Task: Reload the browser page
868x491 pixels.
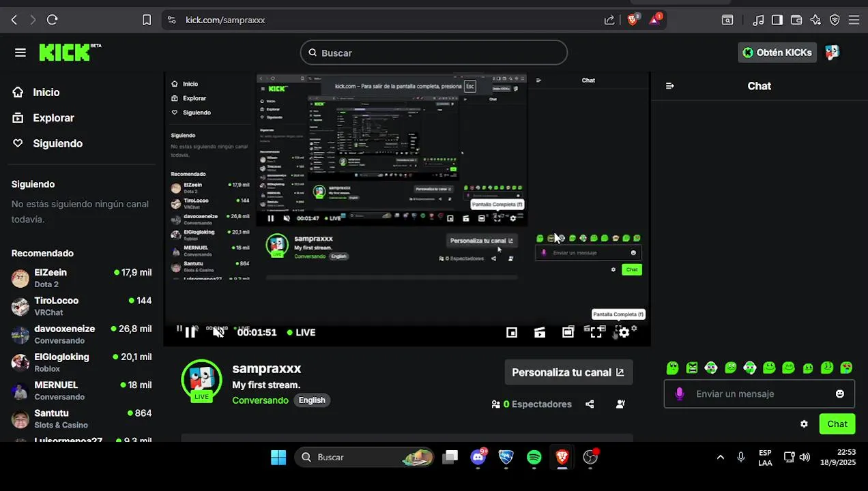Action: [x=52, y=20]
